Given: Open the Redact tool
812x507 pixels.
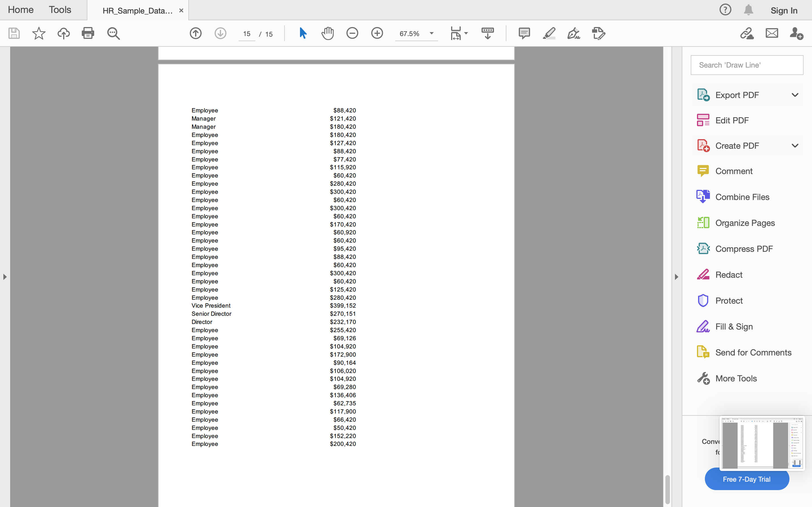Looking at the screenshot, I should click(x=729, y=274).
